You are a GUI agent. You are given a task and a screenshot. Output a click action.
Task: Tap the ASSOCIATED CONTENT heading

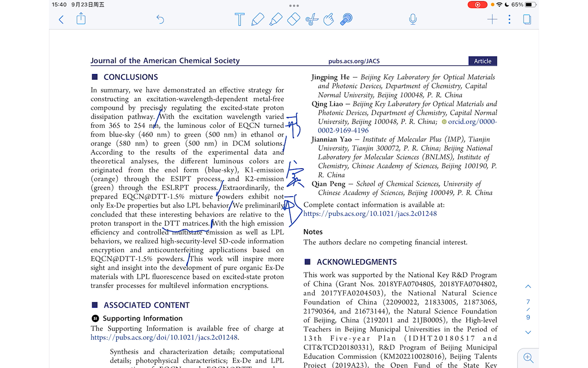pyautogui.click(x=147, y=305)
